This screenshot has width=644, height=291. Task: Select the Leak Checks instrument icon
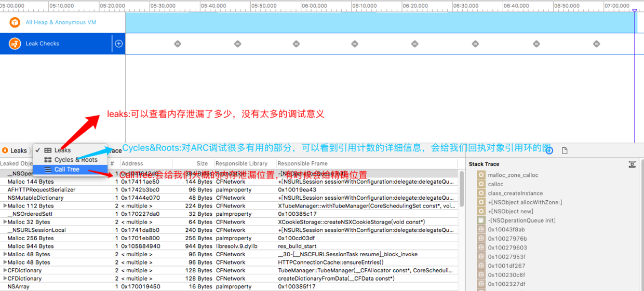pos(15,44)
